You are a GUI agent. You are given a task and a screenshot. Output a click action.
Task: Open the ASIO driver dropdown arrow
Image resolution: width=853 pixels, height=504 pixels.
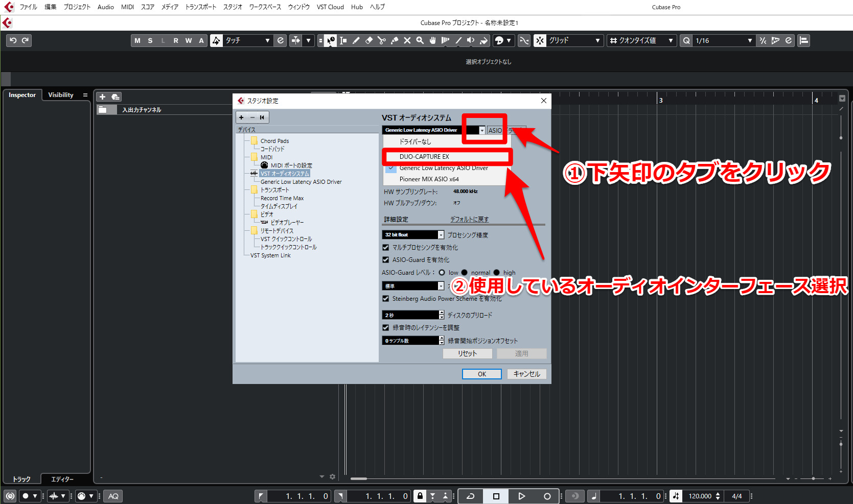[x=482, y=130]
